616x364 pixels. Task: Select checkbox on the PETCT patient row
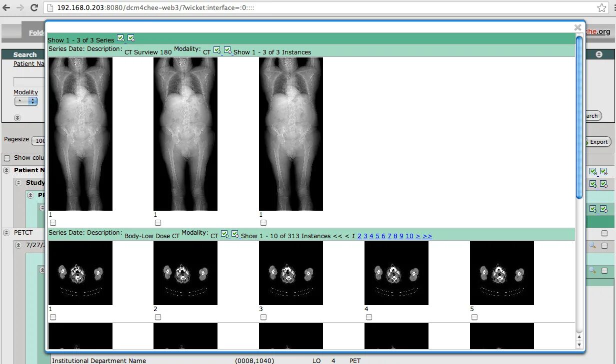point(604,233)
